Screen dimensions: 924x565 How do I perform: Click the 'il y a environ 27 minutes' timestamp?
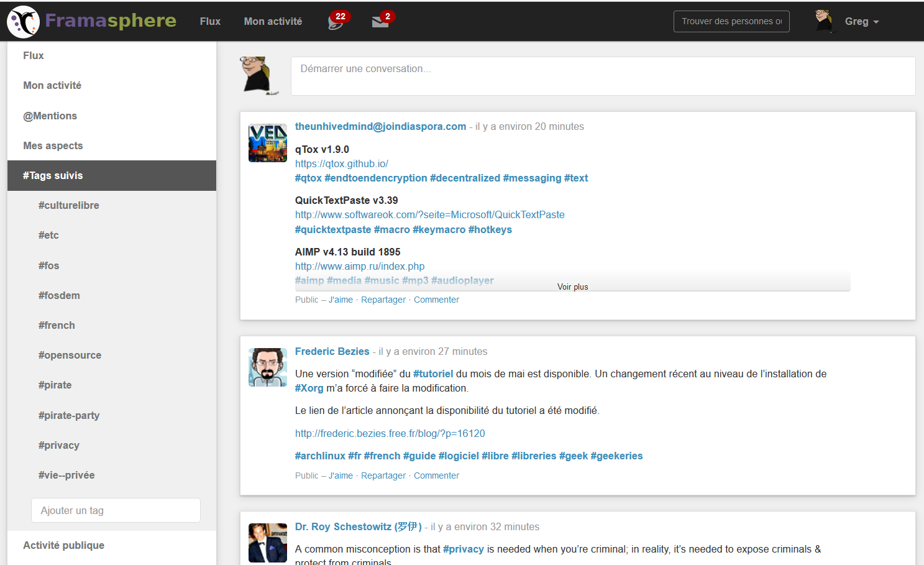433,351
